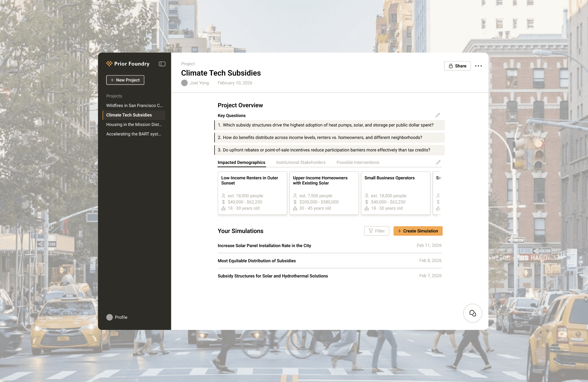The image size is (588, 382).
Task: Edit Key Questions with pencil icon
Action: coord(438,115)
